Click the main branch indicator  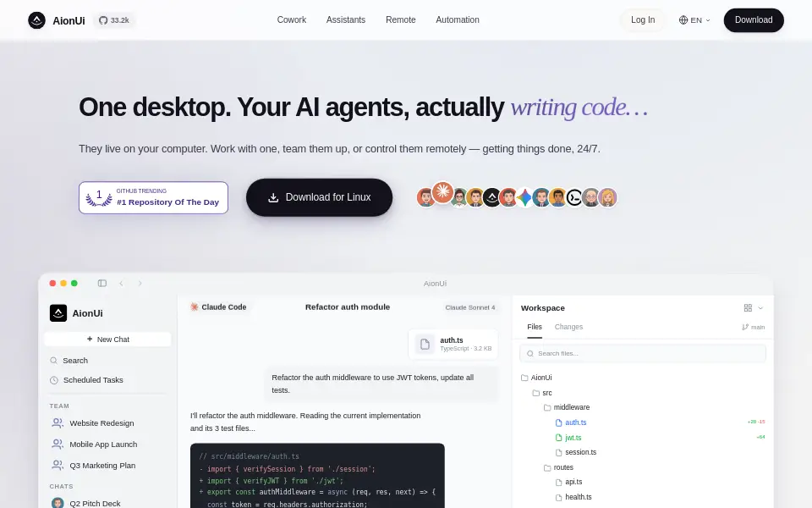(754, 327)
